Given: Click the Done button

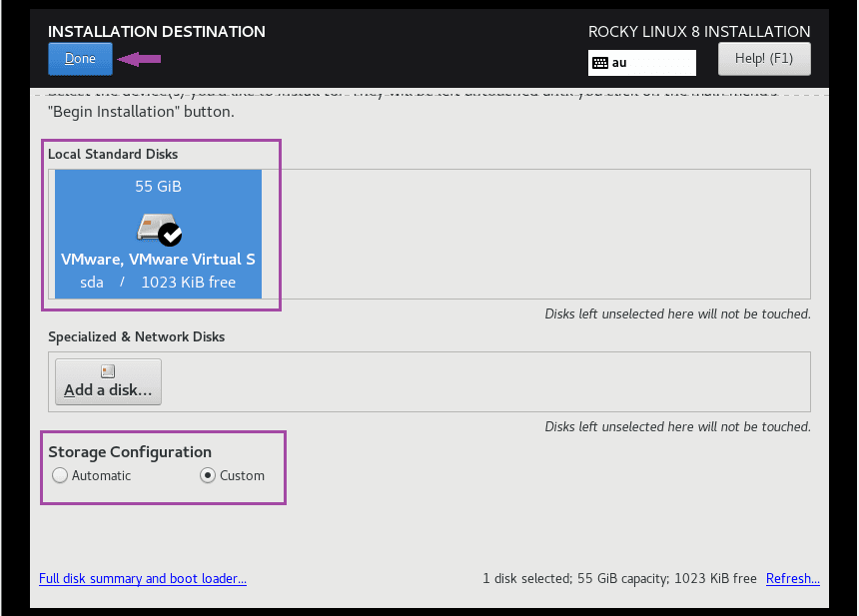Looking at the screenshot, I should pyautogui.click(x=80, y=59).
